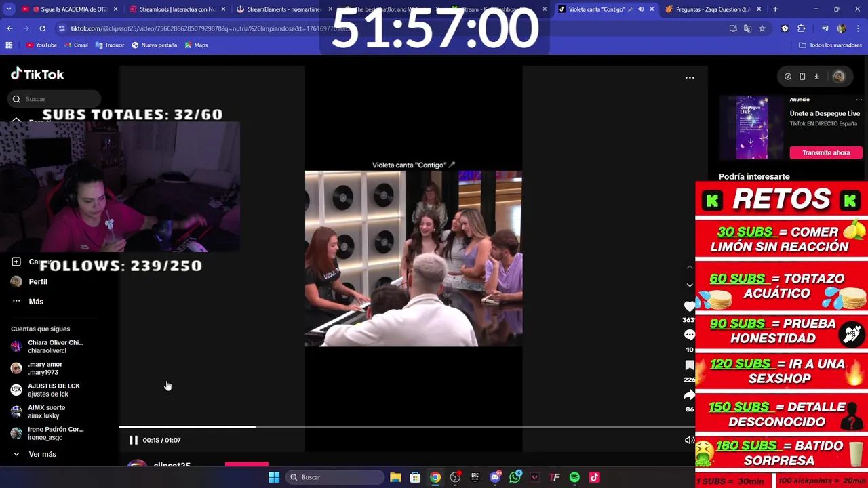
Task: Open the three-dot menu above the video
Action: pyautogui.click(x=690, y=77)
